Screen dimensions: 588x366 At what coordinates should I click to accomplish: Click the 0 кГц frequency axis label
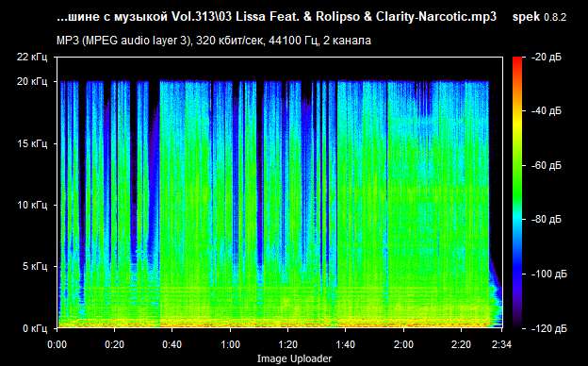click(x=35, y=328)
